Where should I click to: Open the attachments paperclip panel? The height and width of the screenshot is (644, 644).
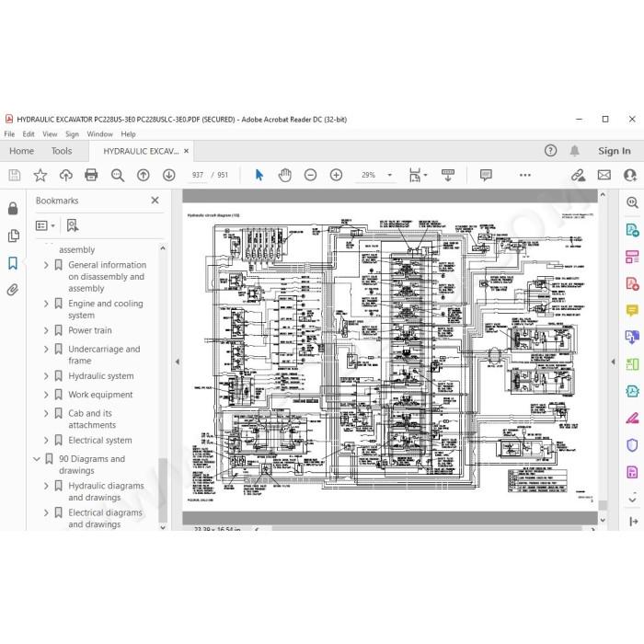point(13,290)
